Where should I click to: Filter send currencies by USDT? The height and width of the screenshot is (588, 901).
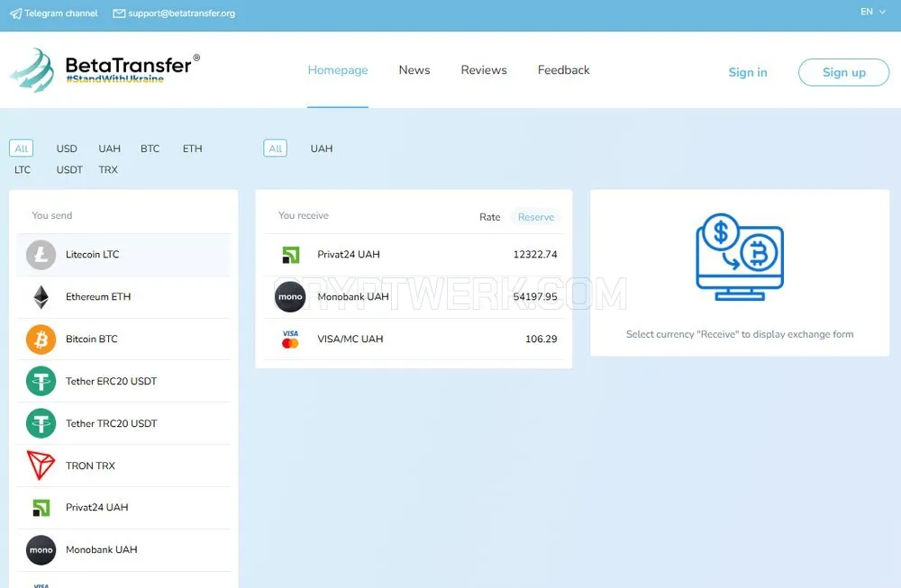click(x=69, y=170)
